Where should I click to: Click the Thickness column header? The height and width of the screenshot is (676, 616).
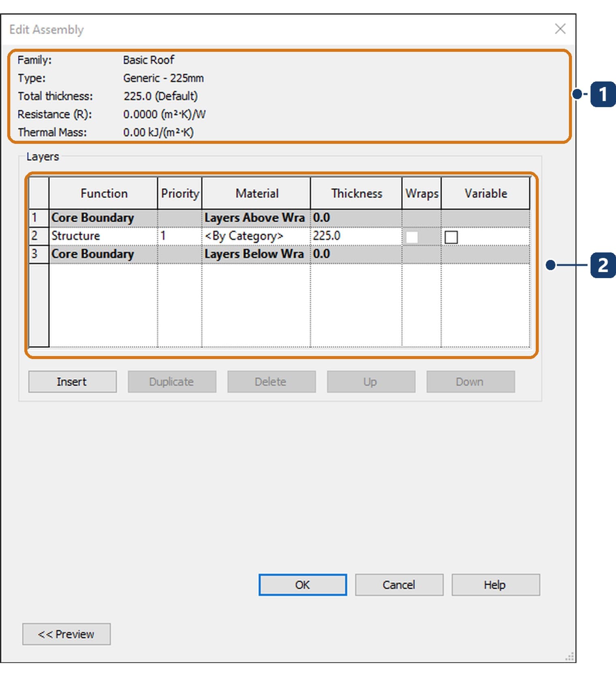tap(356, 193)
